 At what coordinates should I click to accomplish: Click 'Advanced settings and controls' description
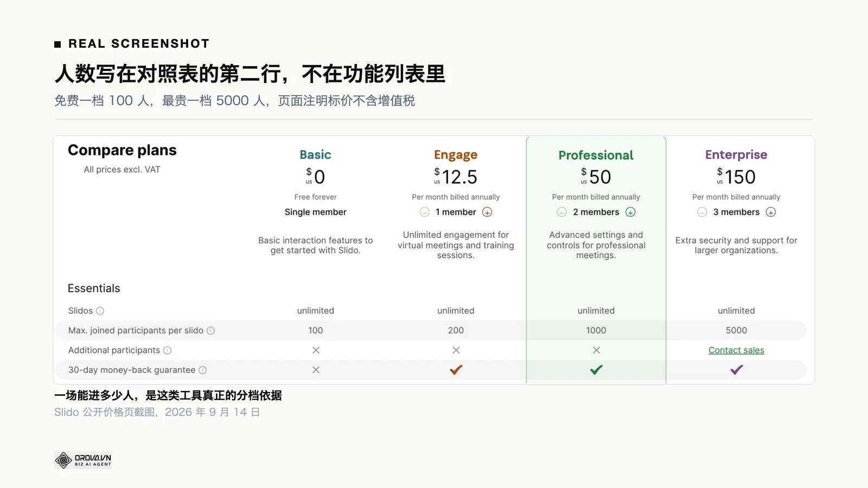[596, 245]
